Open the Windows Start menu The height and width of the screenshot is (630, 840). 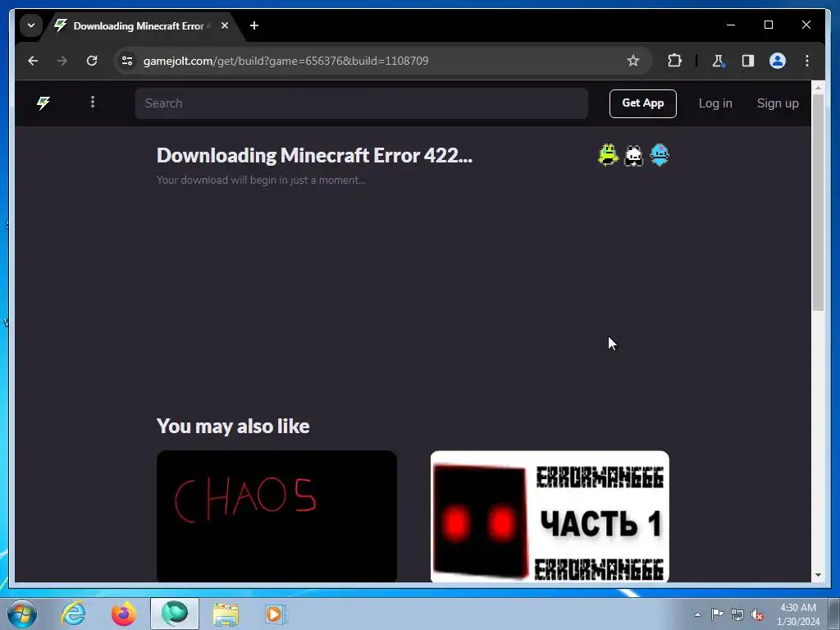coord(22,614)
